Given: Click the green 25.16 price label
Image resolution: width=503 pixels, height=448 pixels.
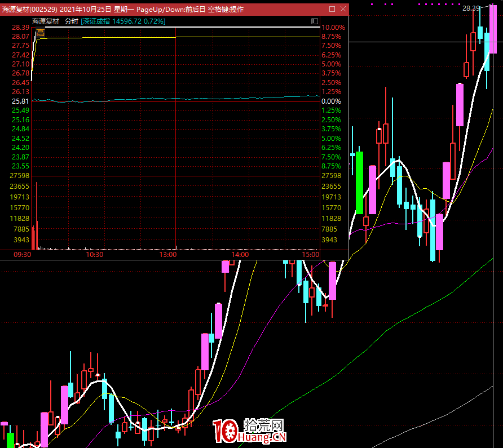Looking at the screenshot, I should click(20, 120).
